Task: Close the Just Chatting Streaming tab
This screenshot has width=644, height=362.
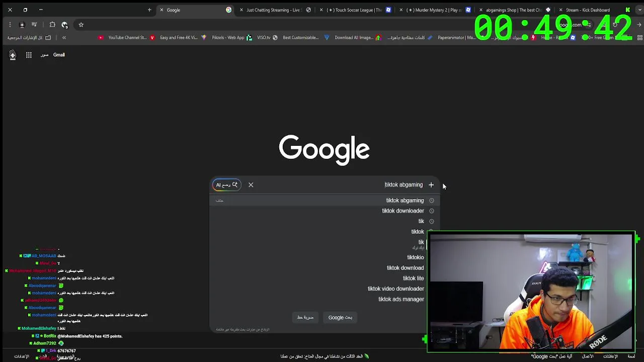Action: [x=242, y=10]
